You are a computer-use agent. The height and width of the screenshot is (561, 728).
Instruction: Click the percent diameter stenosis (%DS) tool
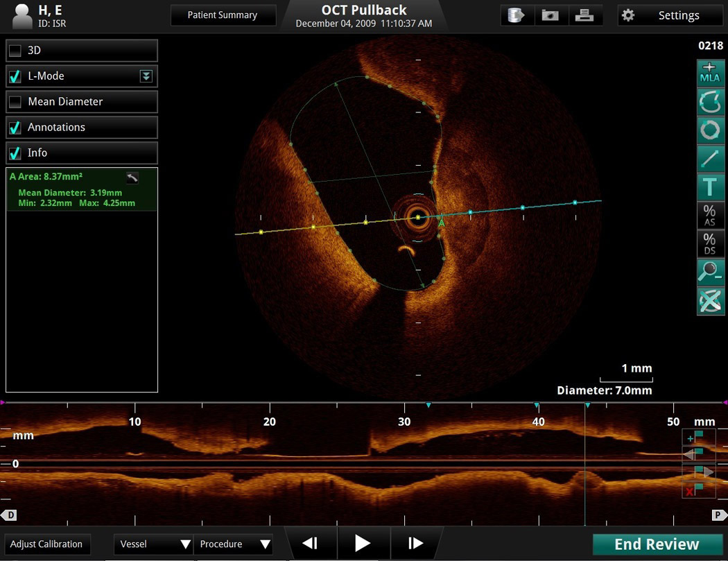710,244
